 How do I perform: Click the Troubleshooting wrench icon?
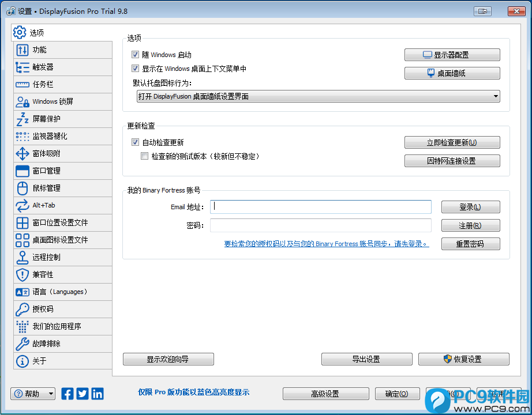click(x=23, y=344)
